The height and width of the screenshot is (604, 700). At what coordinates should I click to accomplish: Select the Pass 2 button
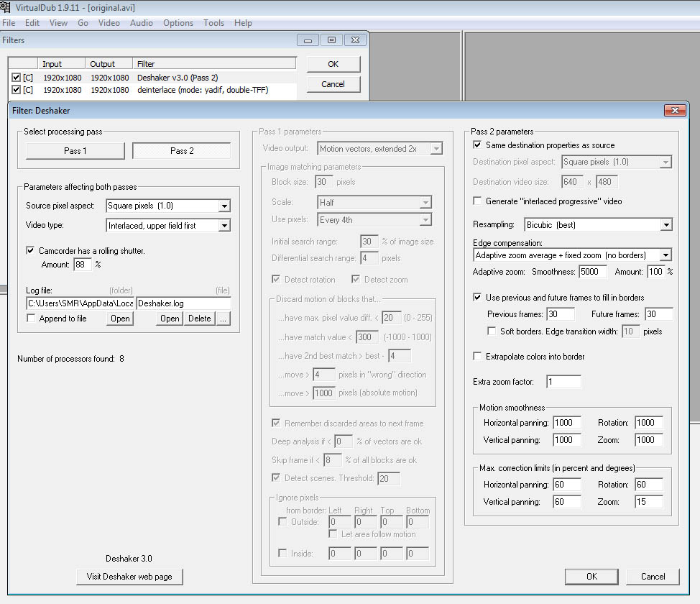[x=182, y=151]
